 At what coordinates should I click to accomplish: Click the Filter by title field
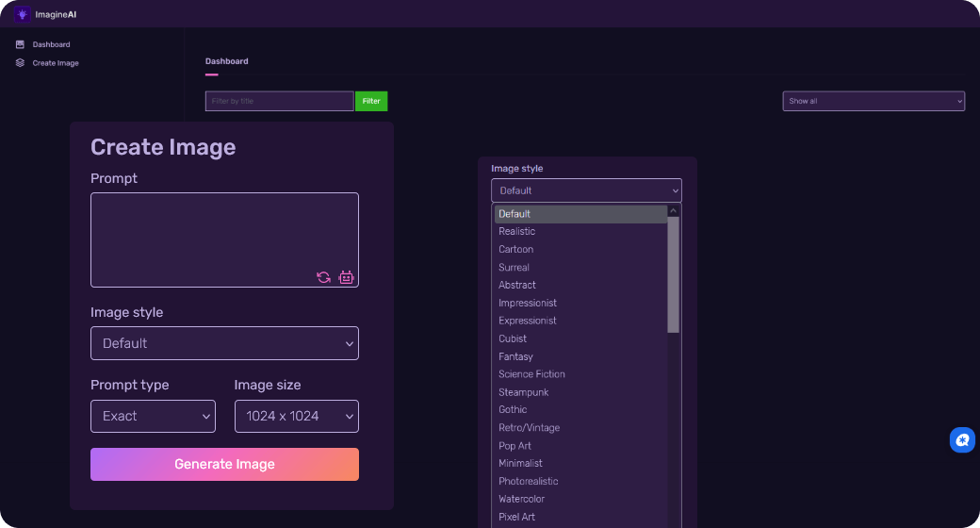[x=279, y=101]
